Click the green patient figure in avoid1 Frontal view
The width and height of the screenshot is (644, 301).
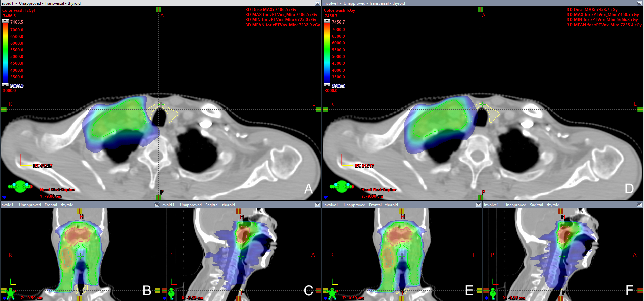(11, 294)
